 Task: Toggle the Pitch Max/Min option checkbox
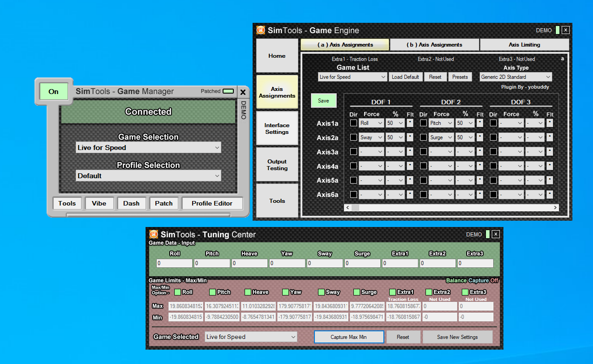213,292
